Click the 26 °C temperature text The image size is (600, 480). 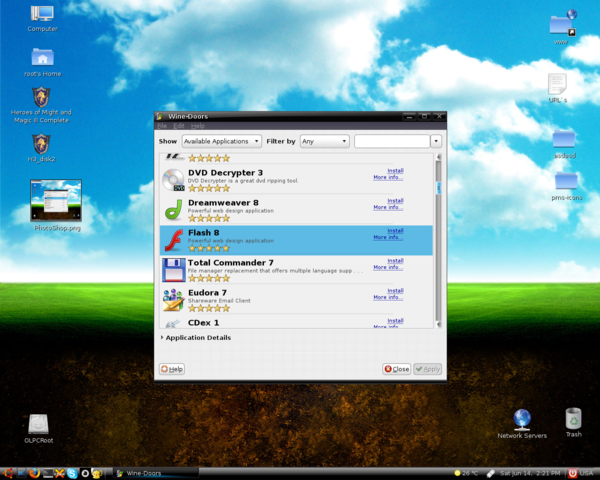(x=470, y=473)
